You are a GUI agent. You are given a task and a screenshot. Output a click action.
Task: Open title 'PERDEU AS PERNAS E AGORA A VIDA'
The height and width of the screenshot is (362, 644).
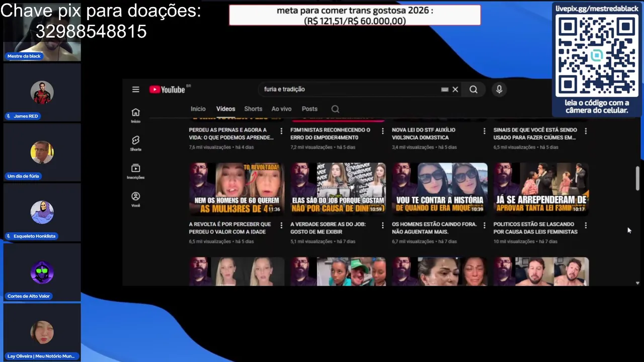click(231, 134)
